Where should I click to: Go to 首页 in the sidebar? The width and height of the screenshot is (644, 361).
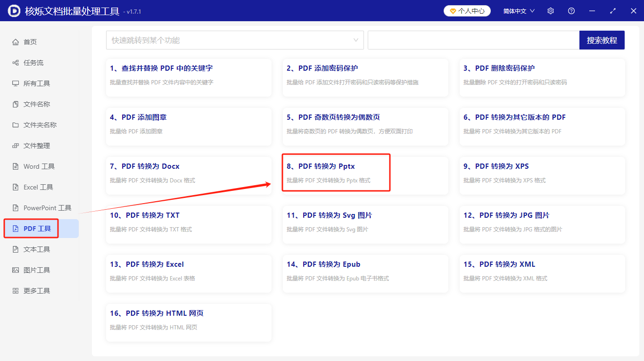(40, 42)
